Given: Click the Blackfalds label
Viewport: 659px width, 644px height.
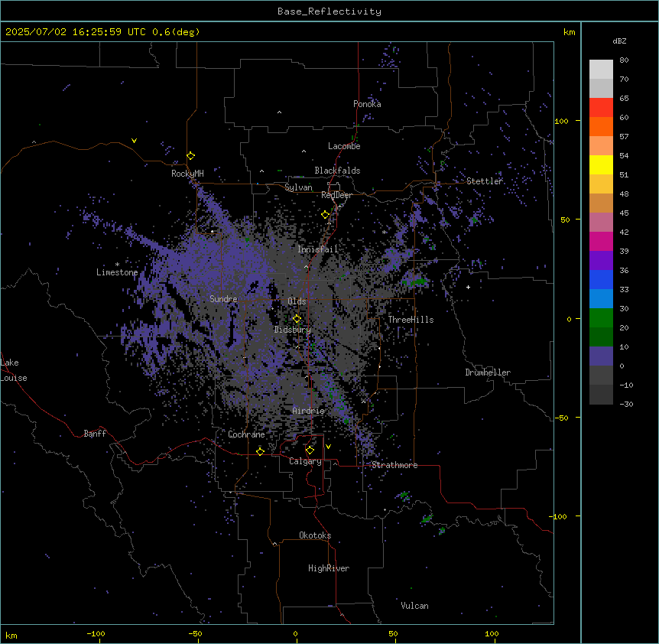Looking at the screenshot, I should pos(337,171).
